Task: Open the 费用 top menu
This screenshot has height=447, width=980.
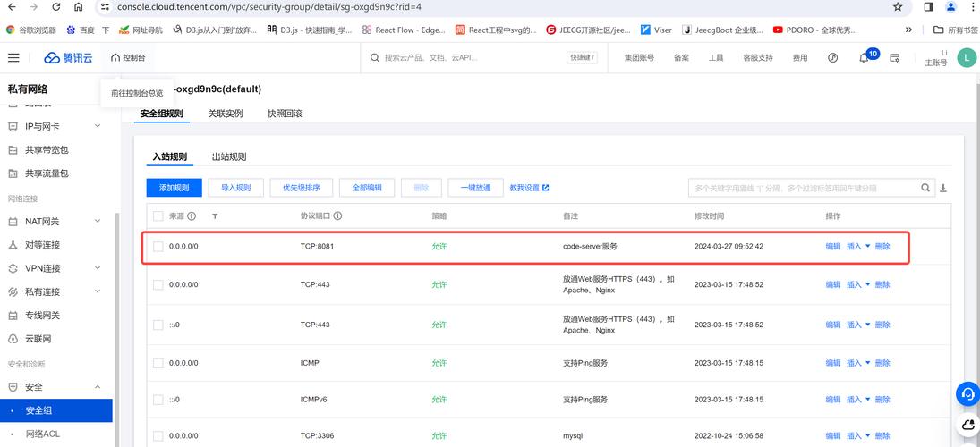Action: tap(800, 57)
